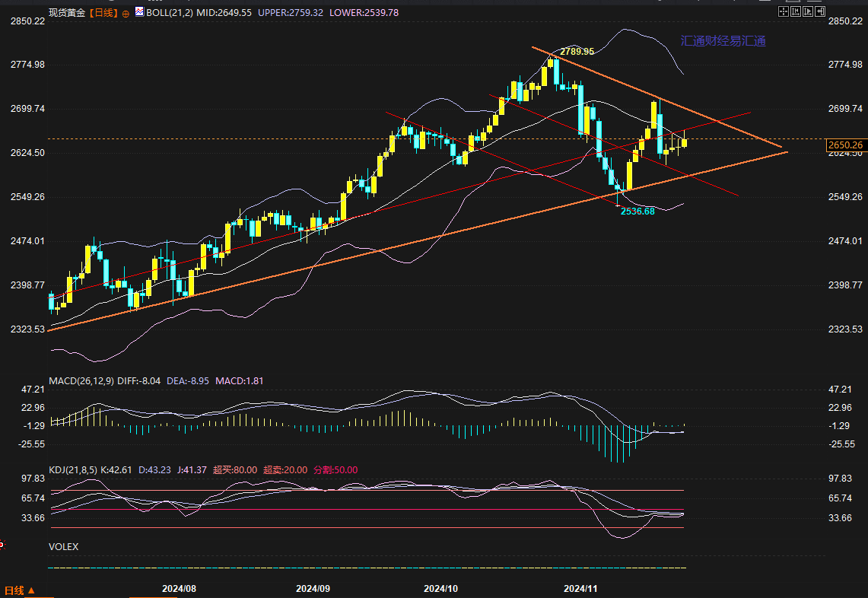Click the 分割:50.00 divider label
The height and width of the screenshot is (598, 868).
click(x=336, y=470)
